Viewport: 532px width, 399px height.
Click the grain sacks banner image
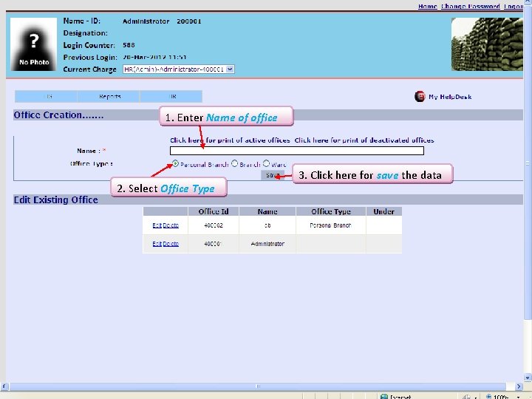point(487,44)
